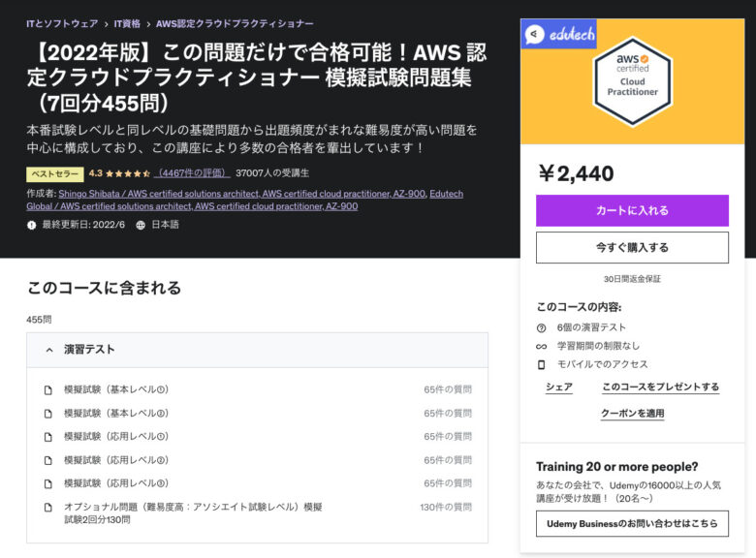The image size is (756, 558).
Task: Open Shingo Shibata instructor profile link
Action: coord(242,194)
